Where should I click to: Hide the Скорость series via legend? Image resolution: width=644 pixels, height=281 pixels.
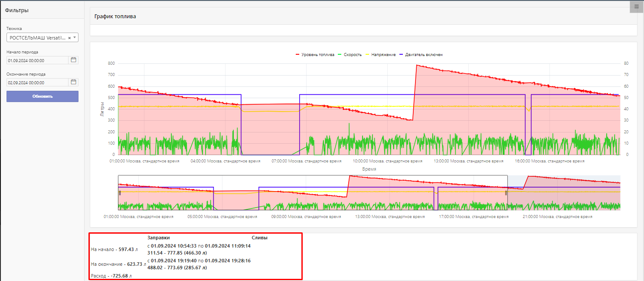[x=352, y=55]
